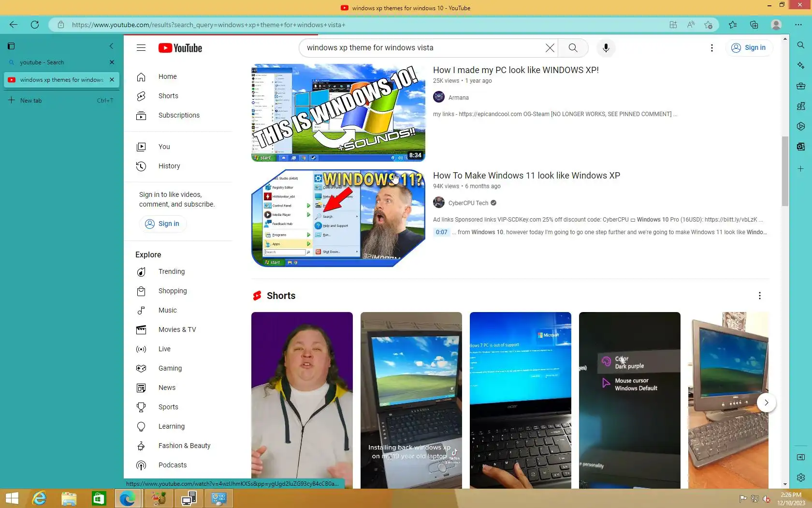Screen dimensions: 812x508
Task: Open Podcasts under Explore
Action: (178, 465)
